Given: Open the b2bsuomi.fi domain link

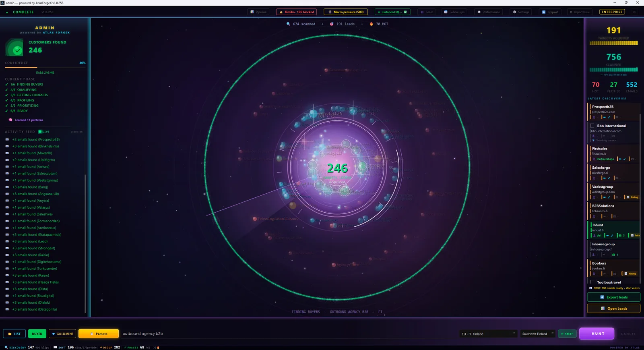Looking at the screenshot, I should pos(599,211).
